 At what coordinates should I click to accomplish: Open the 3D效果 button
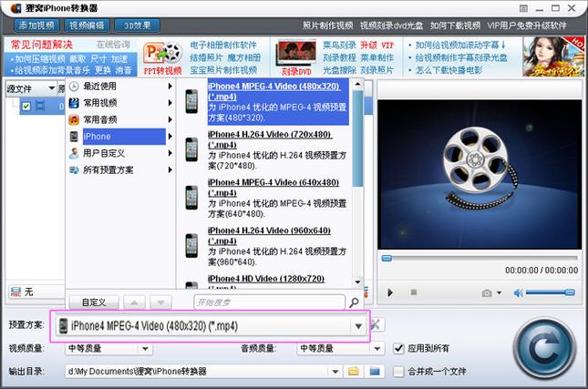point(138,26)
